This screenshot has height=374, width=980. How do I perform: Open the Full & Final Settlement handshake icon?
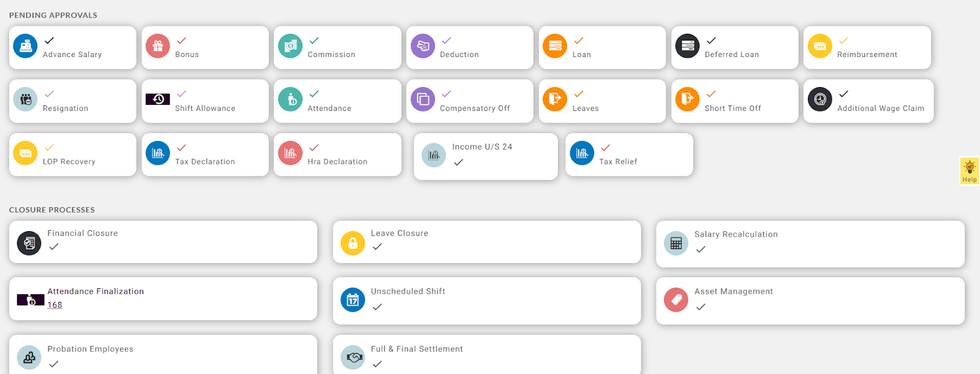(353, 357)
